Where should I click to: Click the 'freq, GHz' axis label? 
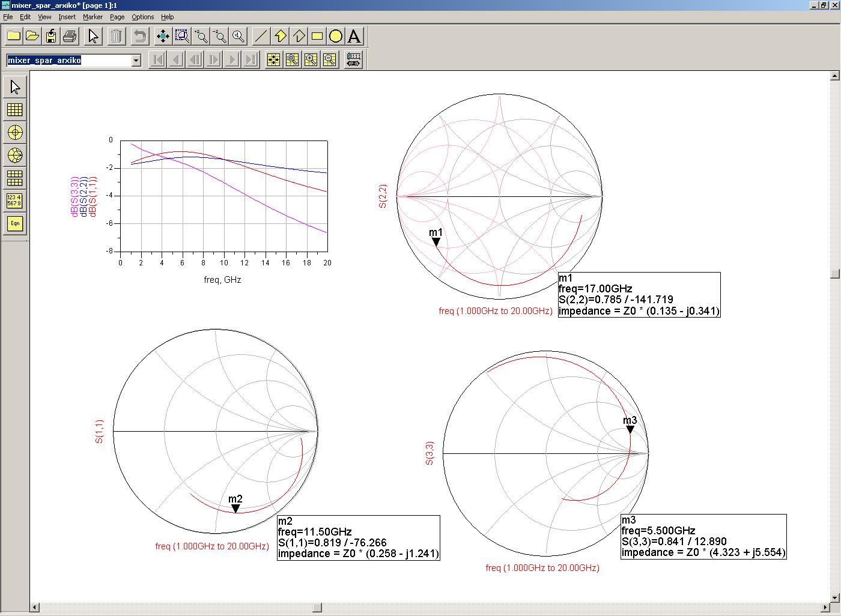(222, 280)
